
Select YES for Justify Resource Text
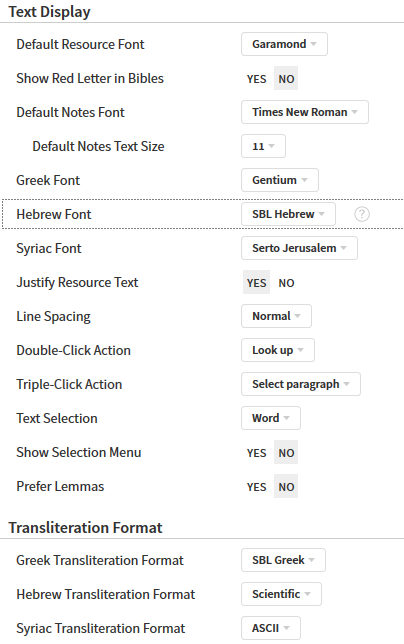click(257, 283)
